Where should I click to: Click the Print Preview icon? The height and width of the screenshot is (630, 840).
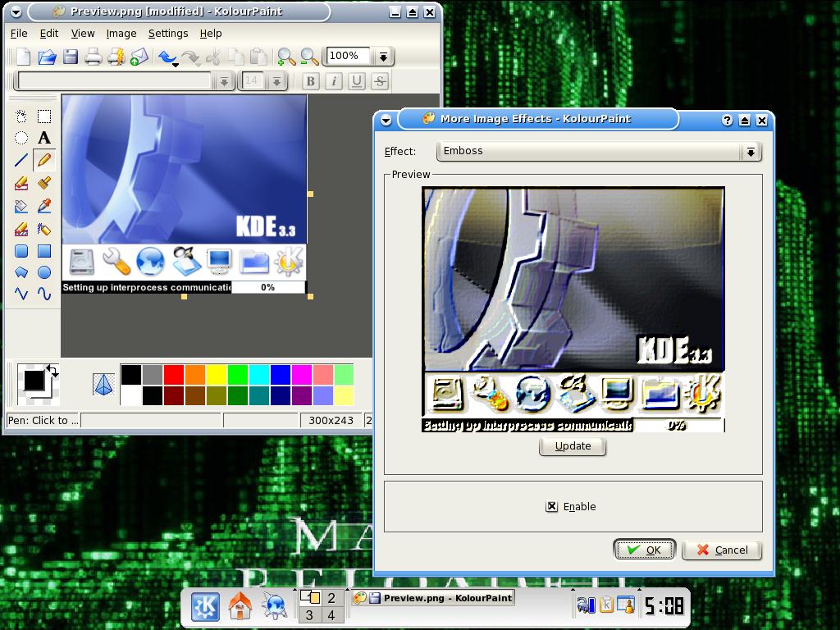coord(116,57)
